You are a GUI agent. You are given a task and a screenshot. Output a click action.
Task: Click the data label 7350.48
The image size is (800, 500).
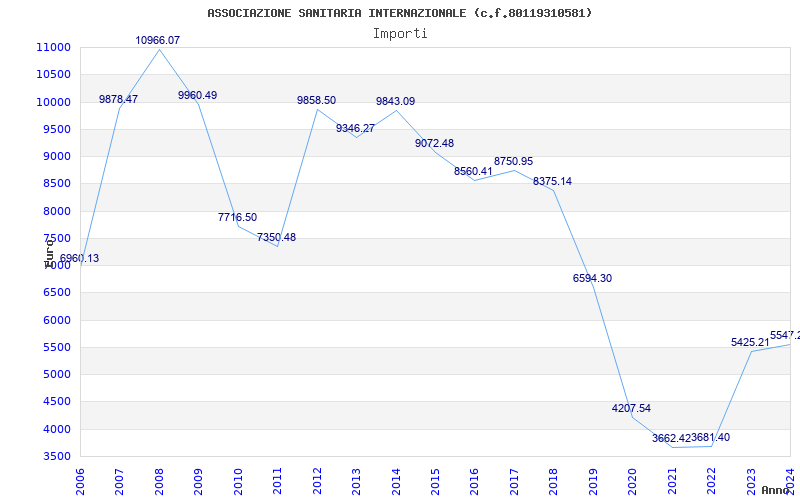[x=277, y=237]
